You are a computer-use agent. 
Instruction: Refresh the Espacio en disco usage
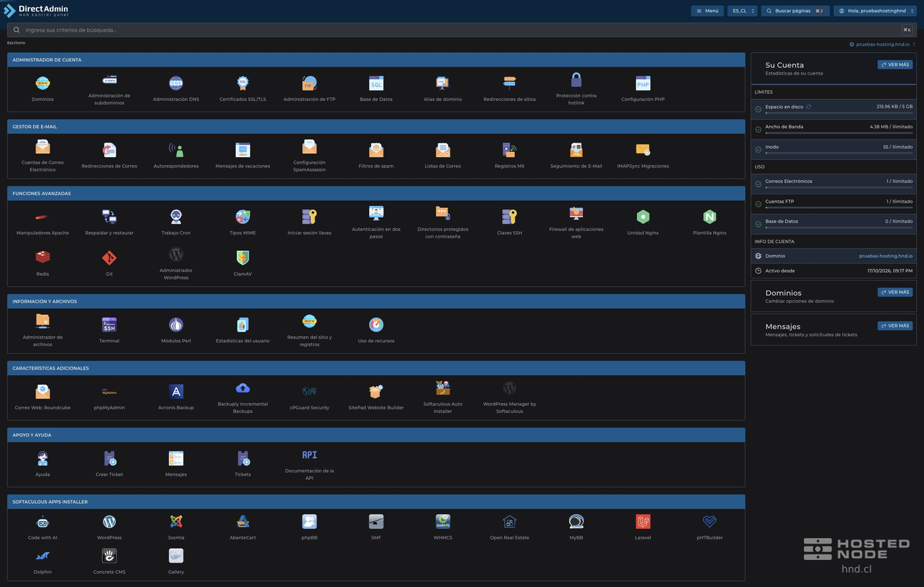pyautogui.click(x=808, y=106)
